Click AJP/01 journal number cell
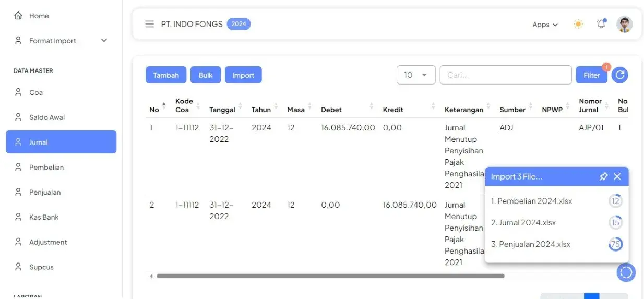The image size is (644, 299). 591,127
